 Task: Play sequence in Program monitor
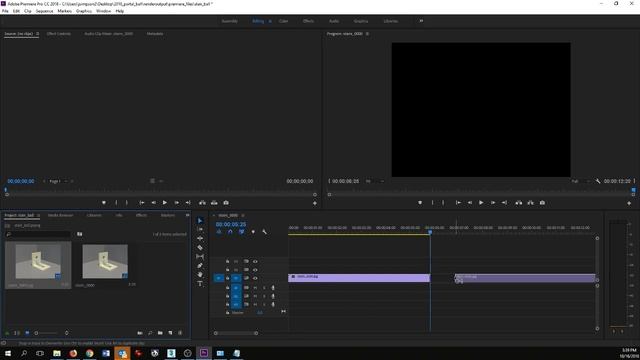[481, 203]
